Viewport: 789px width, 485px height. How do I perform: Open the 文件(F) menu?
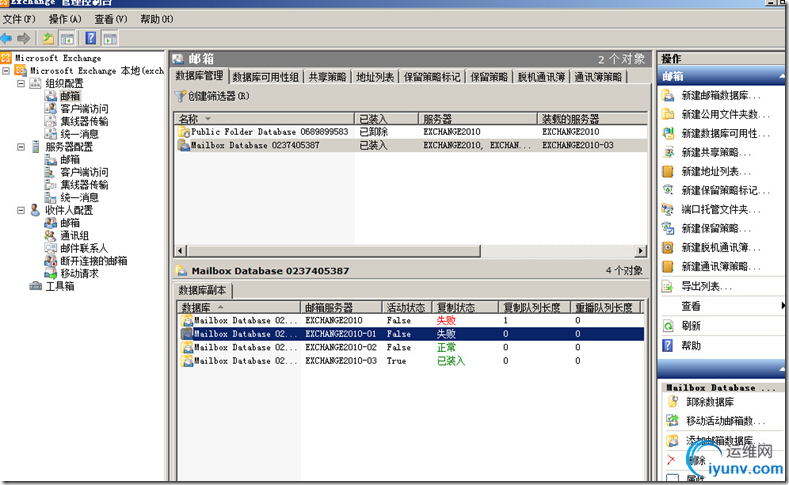19,19
